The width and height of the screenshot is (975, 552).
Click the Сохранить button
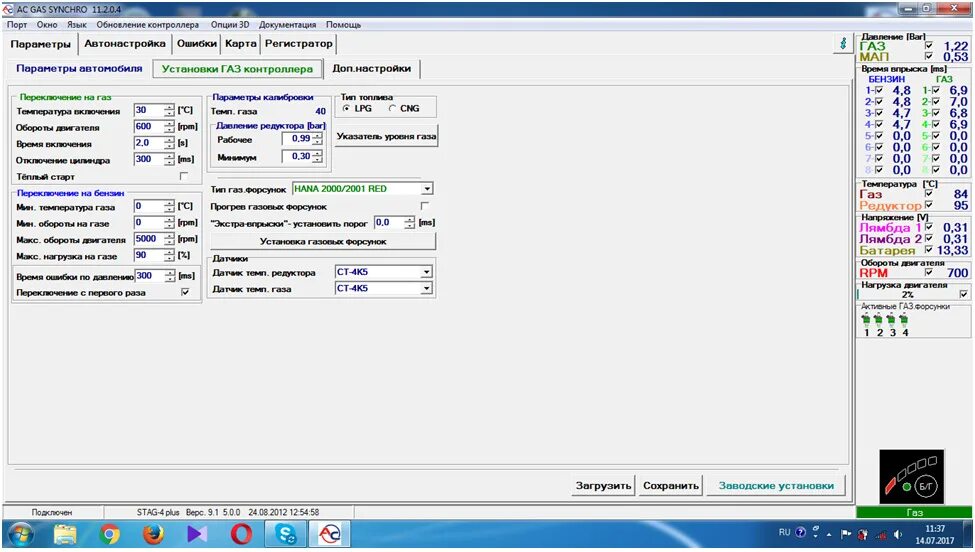click(x=671, y=485)
